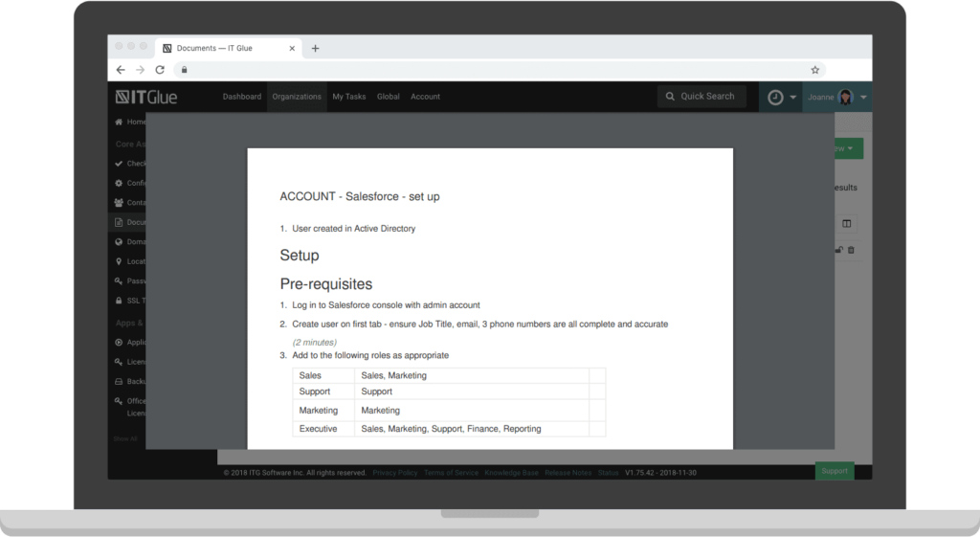
Task: Go to My Tasks
Action: 348,97
